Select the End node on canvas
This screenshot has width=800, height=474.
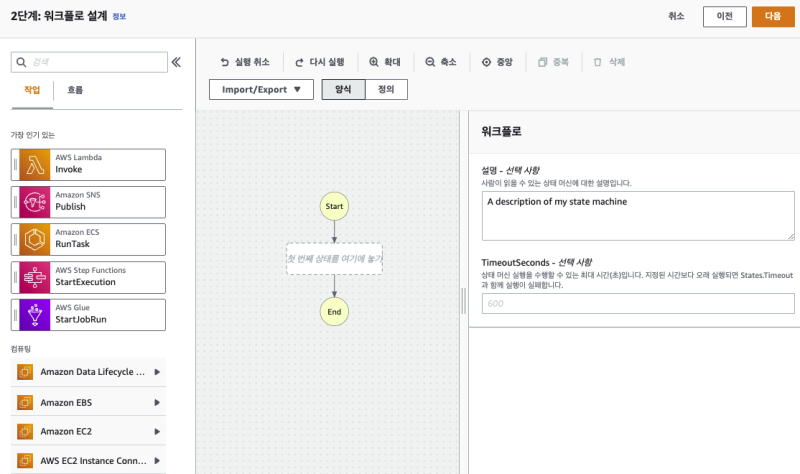click(x=334, y=312)
